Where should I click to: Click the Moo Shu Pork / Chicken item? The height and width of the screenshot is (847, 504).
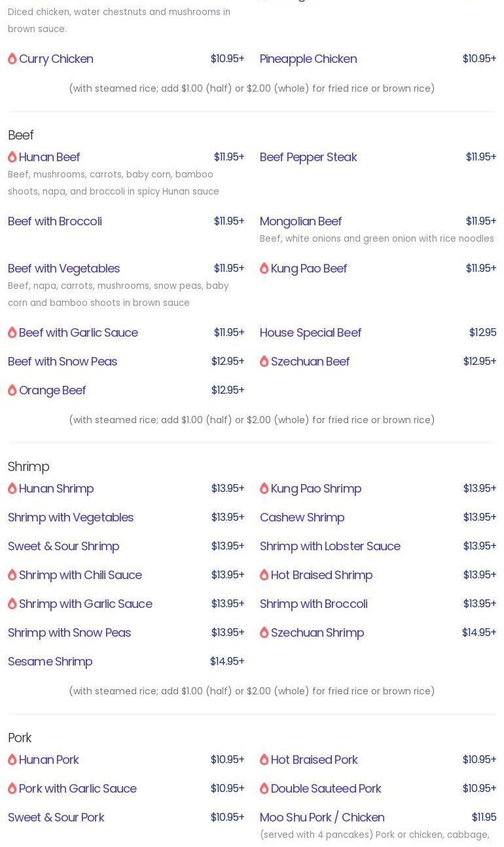(322, 818)
